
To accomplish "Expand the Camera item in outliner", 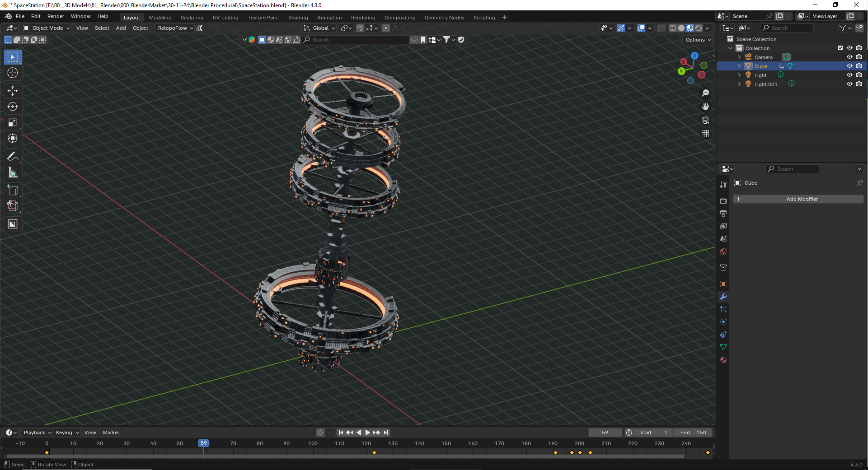I will click(x=739, y=57).
